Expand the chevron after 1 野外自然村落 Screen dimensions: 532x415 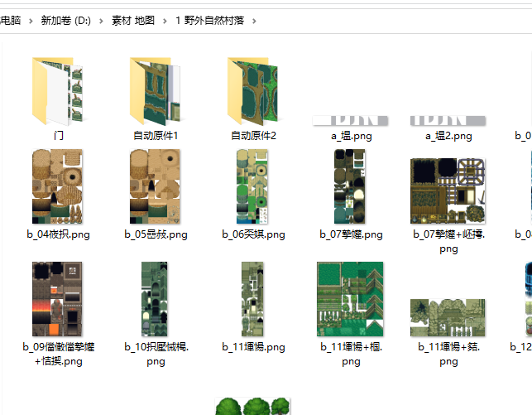255,21
